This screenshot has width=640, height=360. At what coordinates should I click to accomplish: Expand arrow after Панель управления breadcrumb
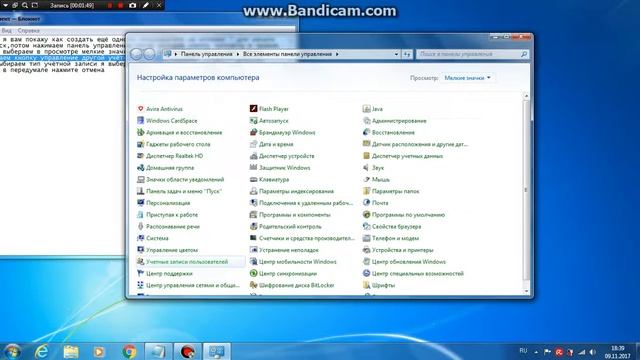click(238, 54)
